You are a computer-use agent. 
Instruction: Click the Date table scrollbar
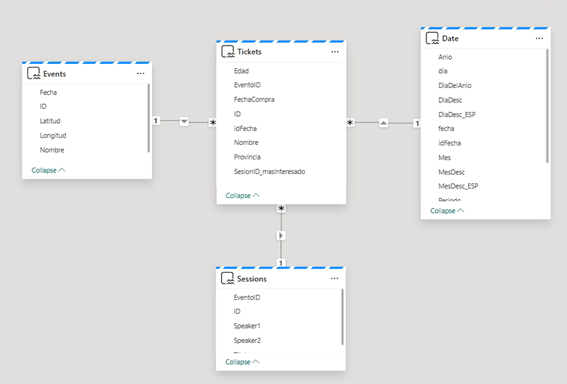(x=547, y=106)
